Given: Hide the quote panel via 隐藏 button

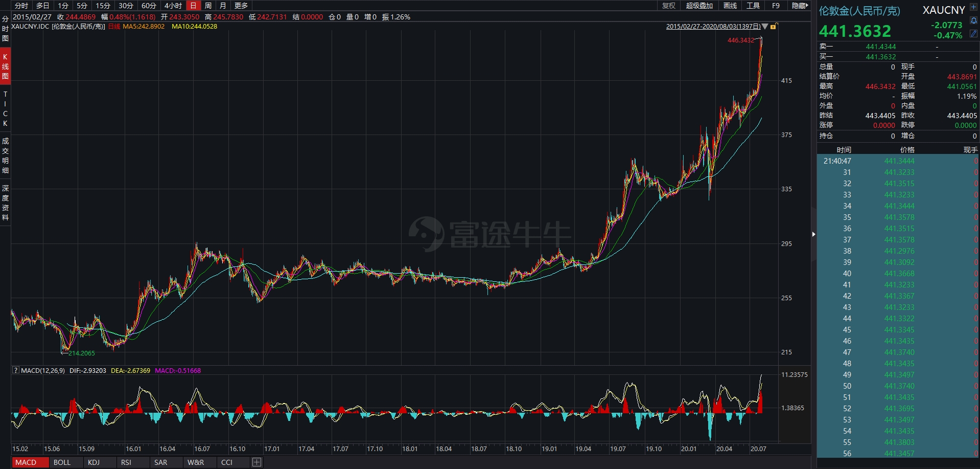Looking at the screenshot, I should tap(800, 6).
